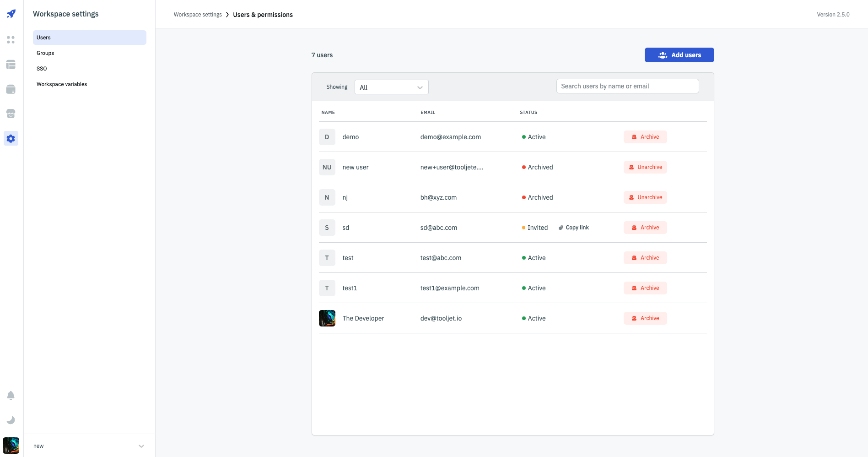Unarchive the user nj

(x=645, y=197)
